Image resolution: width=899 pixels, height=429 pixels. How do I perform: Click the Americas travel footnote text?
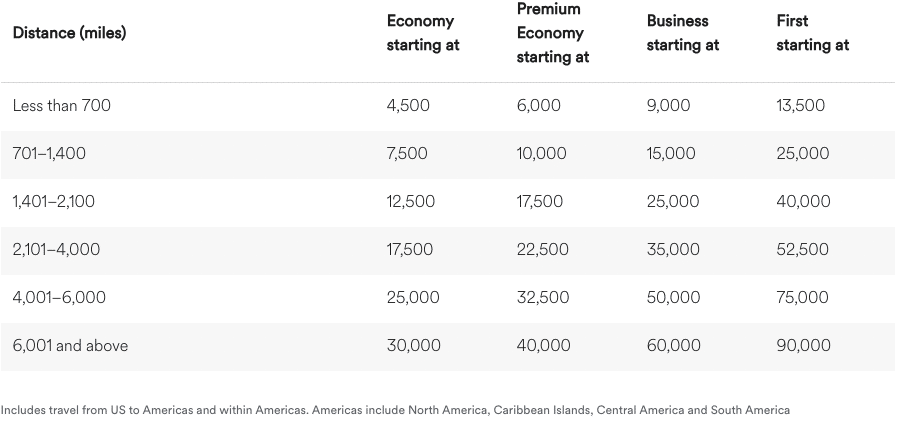coord(395,409)
